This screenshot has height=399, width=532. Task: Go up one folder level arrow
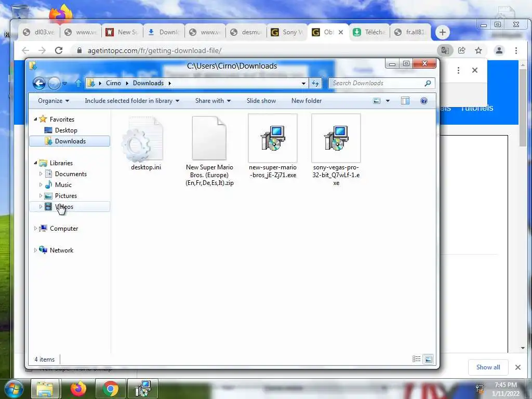point(78,83)
